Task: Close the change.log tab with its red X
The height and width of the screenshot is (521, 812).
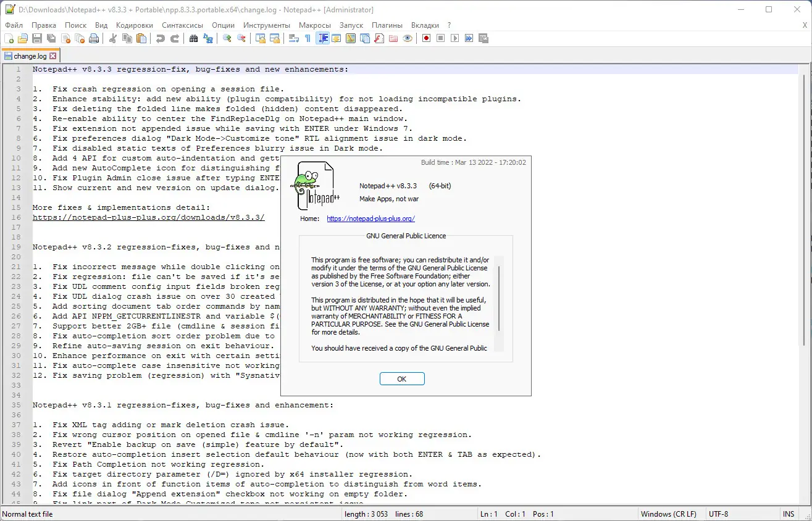Action: coord(53,56)
